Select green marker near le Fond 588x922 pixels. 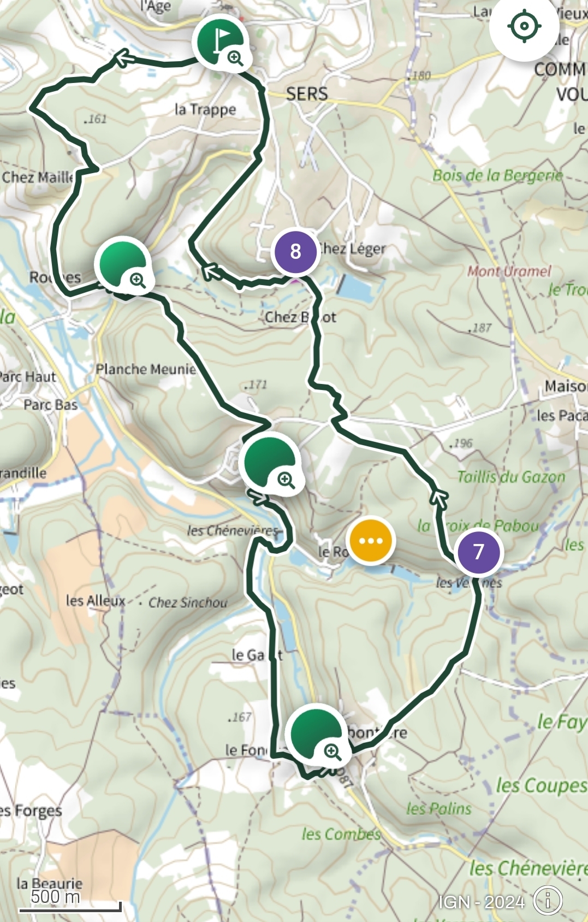click(x=317, y=734)
